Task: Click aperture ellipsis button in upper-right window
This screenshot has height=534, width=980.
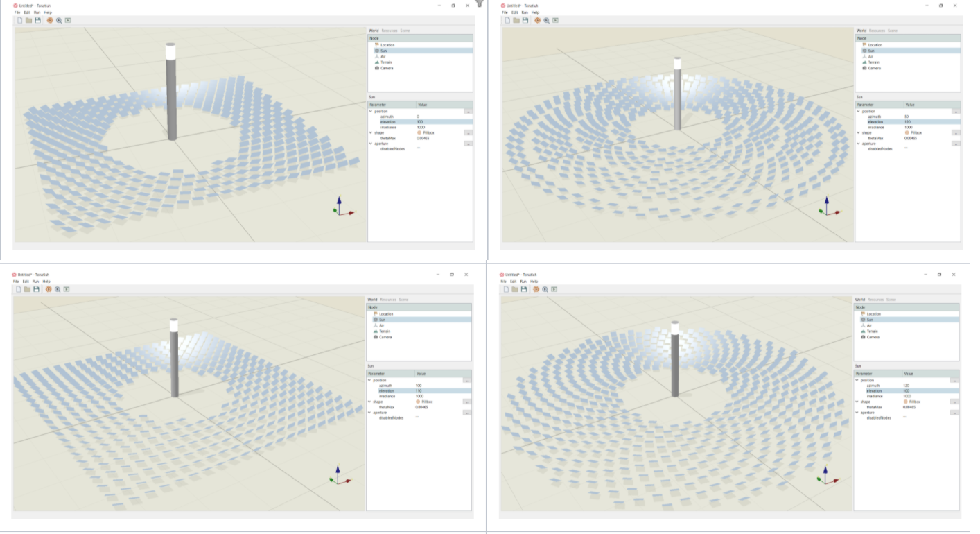Action: pyautogui.click(x=956, y=144)
